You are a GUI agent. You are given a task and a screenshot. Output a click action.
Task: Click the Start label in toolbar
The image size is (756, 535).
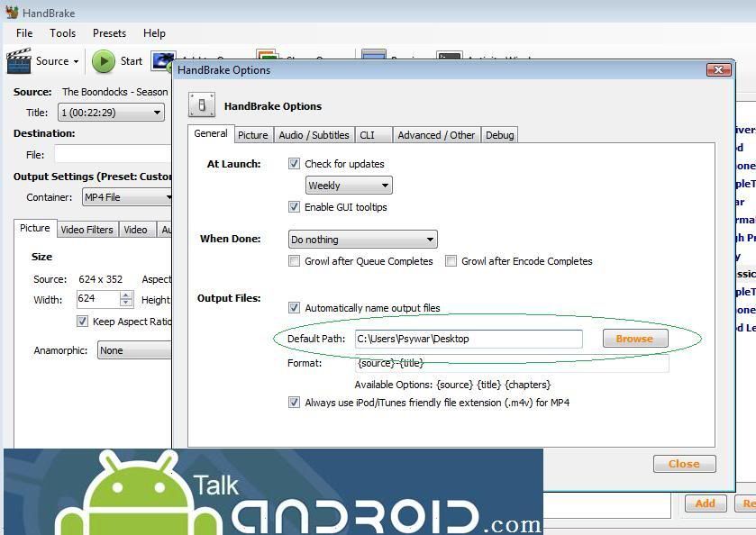132,61
